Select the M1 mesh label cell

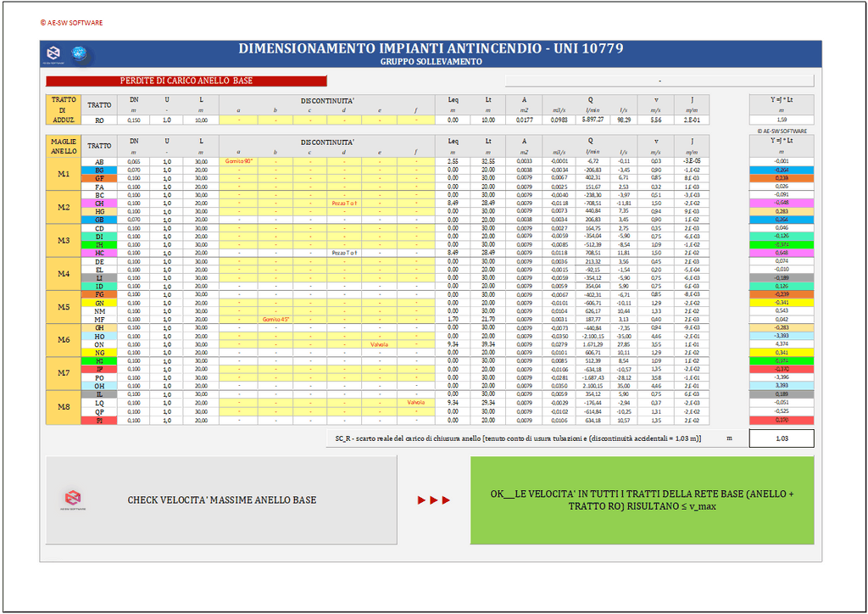click(x=63, y=174)
